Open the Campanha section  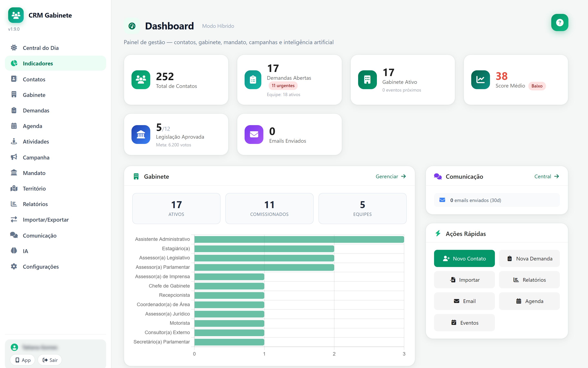55,157
